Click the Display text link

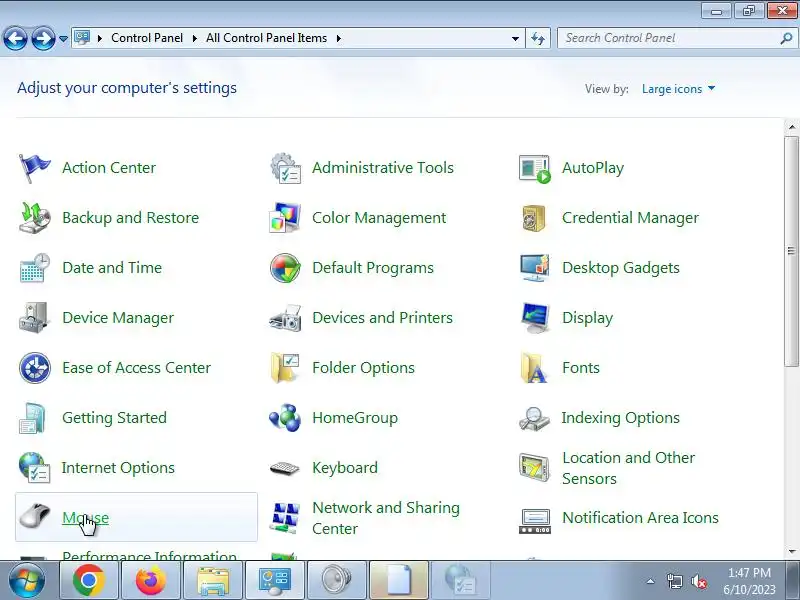587,318
